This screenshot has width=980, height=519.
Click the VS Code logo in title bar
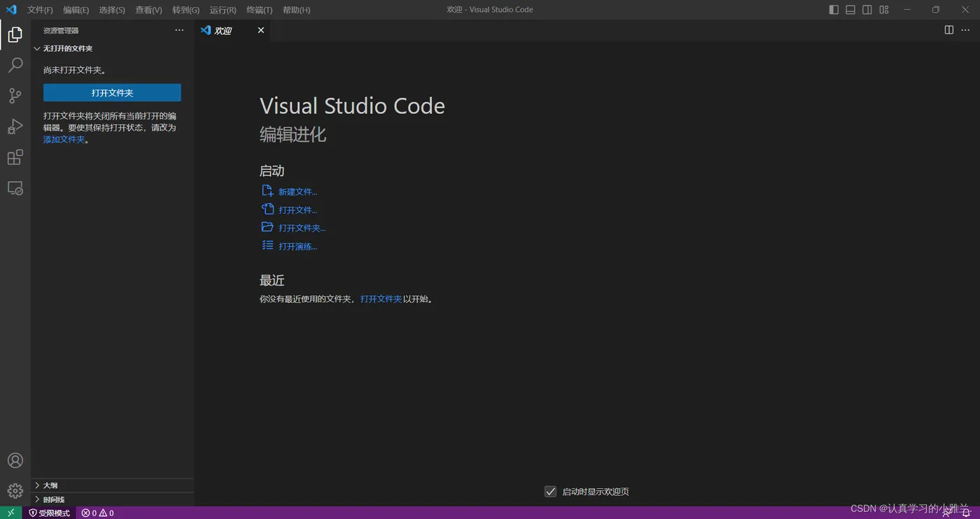click(11, 10)
